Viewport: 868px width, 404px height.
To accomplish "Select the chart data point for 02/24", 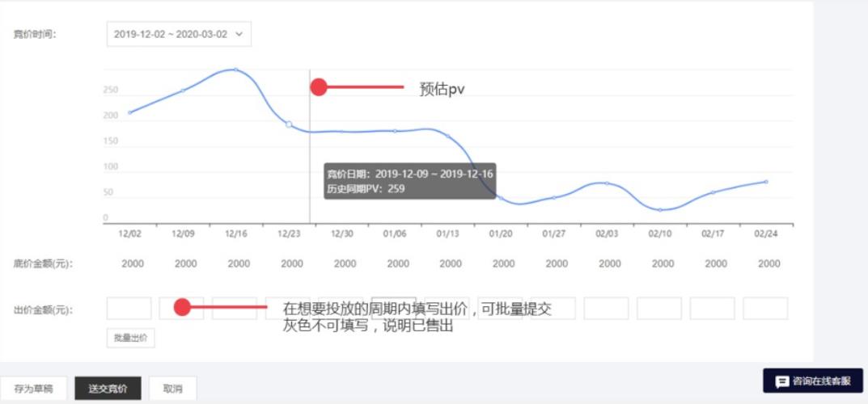I will point(766,182).
